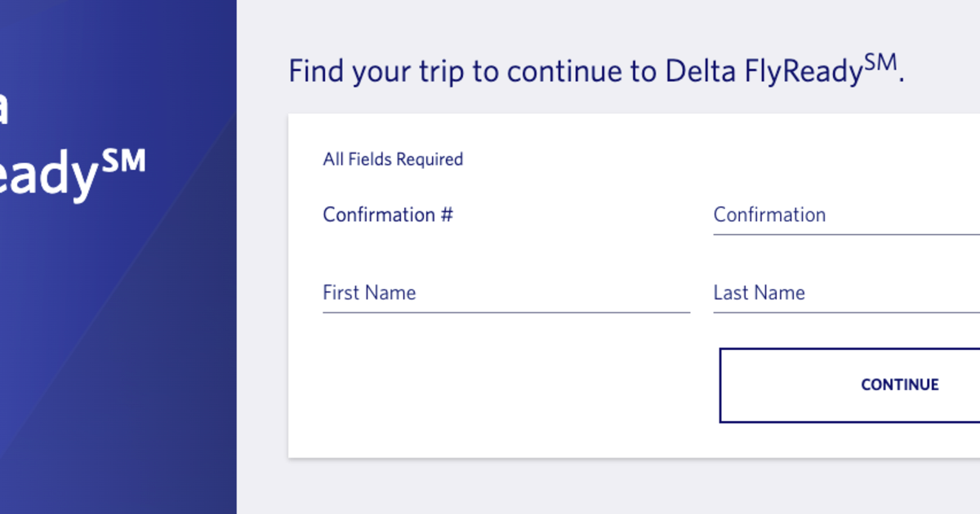Click the First Name label text

pyautogui.click(x=369, y=292)
